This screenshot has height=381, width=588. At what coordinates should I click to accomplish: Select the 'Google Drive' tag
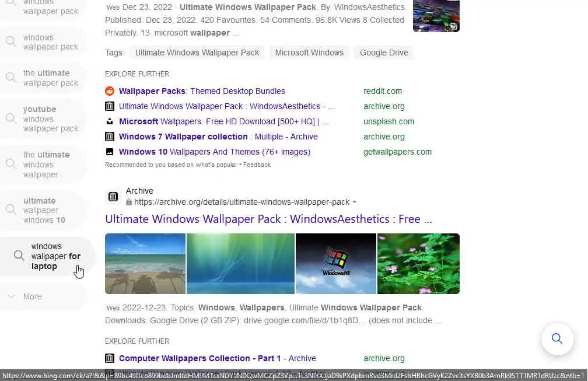tap(384, 53)
